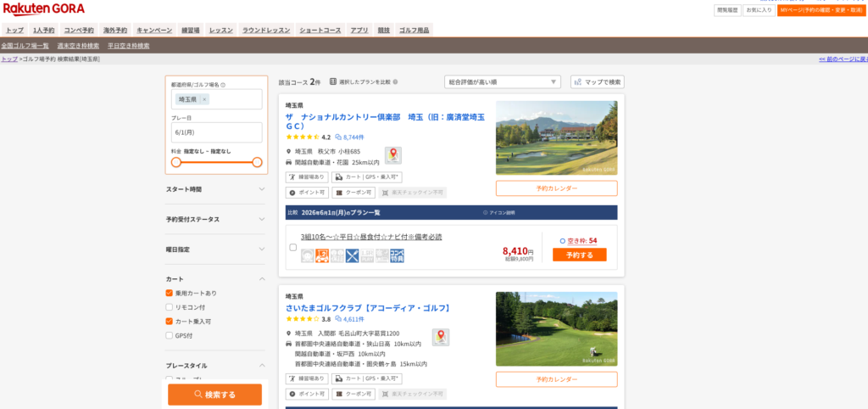
Task: Open the コンペ予約 navigation tab
Action: coord(79,30)
